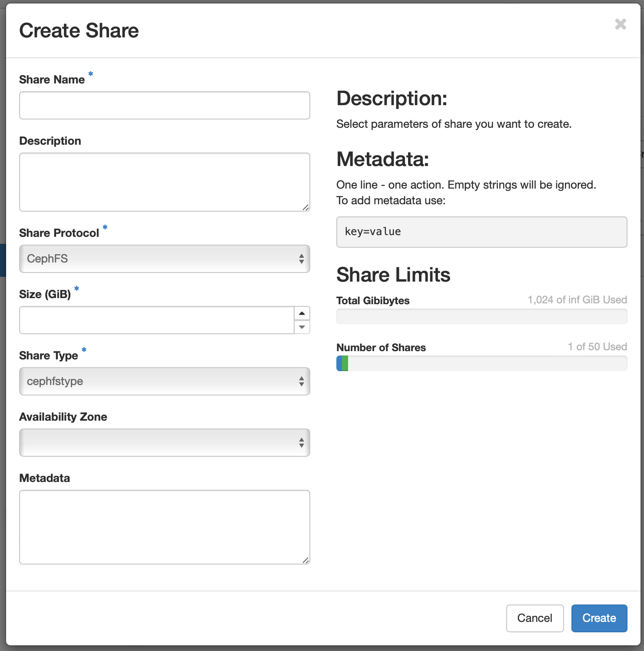Click the Share Limits heading
Screen dimensions: 644x651
tap(393, 275)
